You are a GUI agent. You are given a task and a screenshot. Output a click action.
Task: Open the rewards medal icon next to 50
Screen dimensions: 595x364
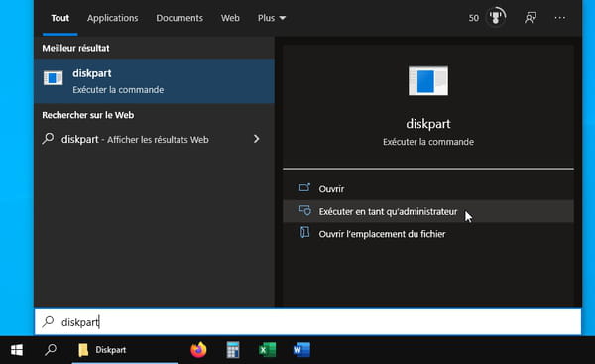(497, 17)
